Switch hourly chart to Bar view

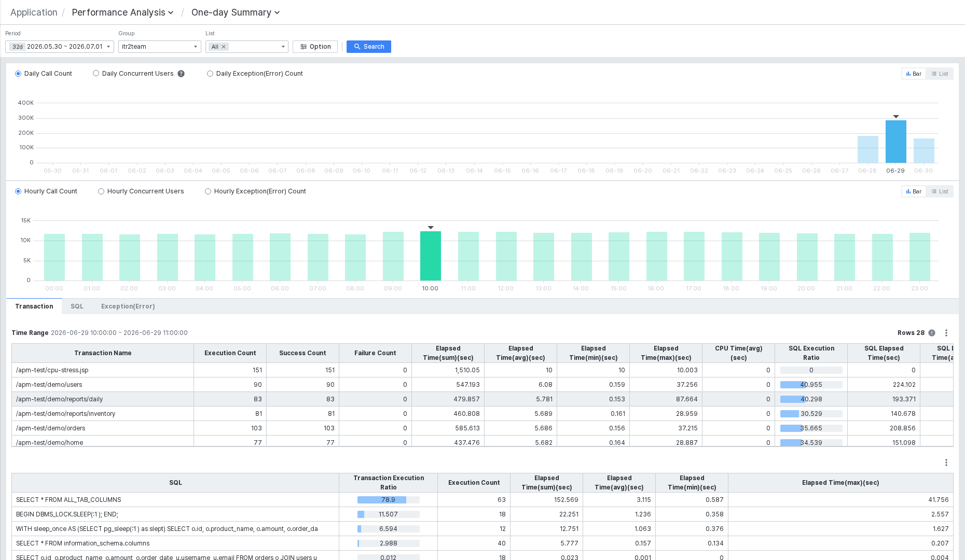tap(914, 191)
